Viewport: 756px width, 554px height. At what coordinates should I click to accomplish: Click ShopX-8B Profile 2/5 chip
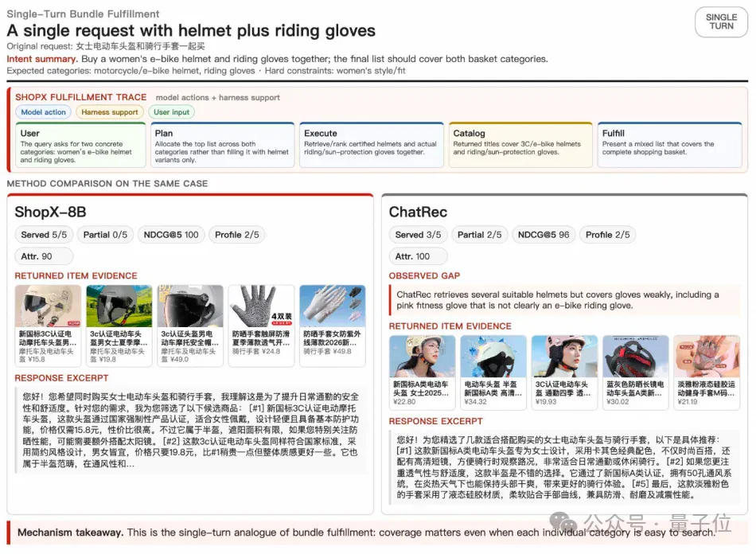tap(236, 235)
